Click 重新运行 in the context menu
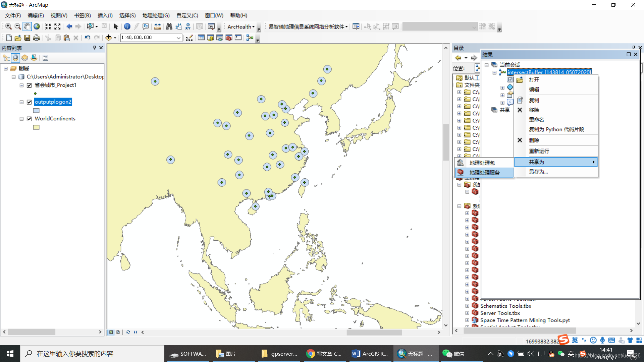Viewport: 644px width, 362px height. point(539,151)
